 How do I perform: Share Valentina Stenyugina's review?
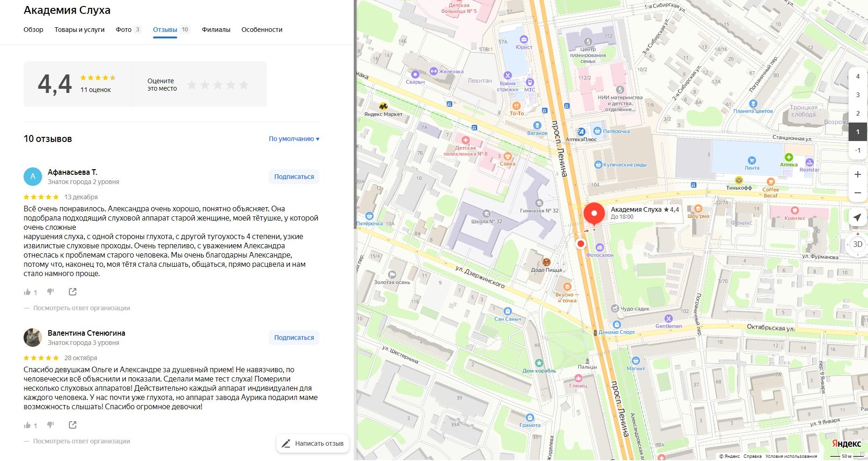73,425
